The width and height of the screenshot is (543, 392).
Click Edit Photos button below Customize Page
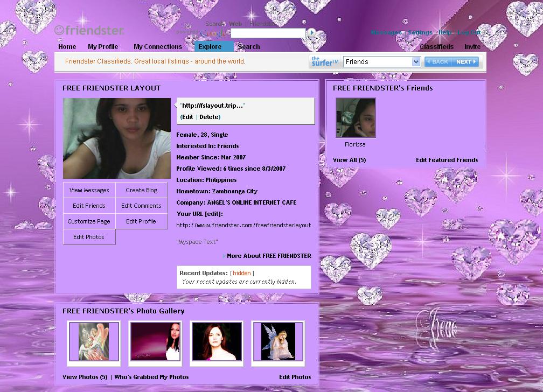pos(89,237)
